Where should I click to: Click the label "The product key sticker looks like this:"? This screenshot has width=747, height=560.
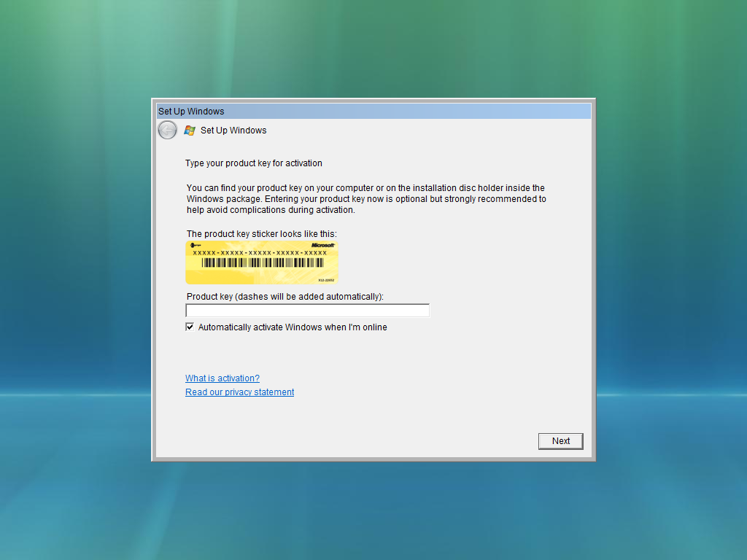point(262,234)
